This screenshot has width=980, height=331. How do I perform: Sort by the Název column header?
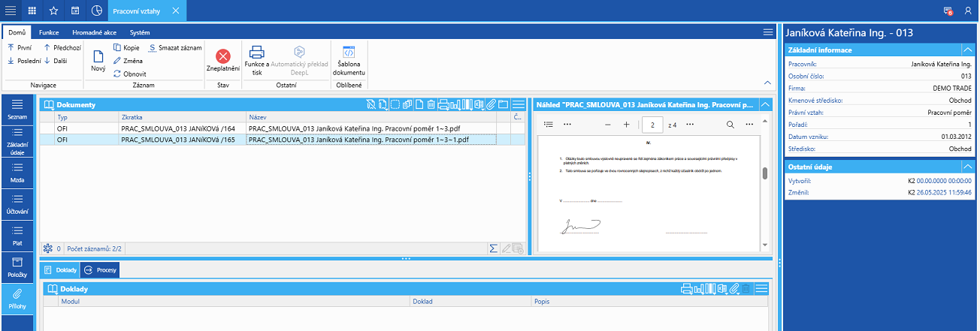click(371, 118)
